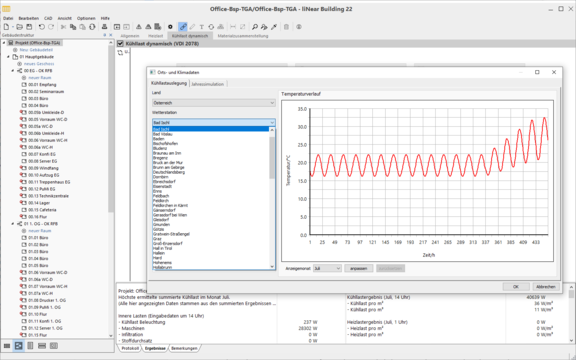
Task: Click the Abbrechen button
Action: [x=546, y=287]
